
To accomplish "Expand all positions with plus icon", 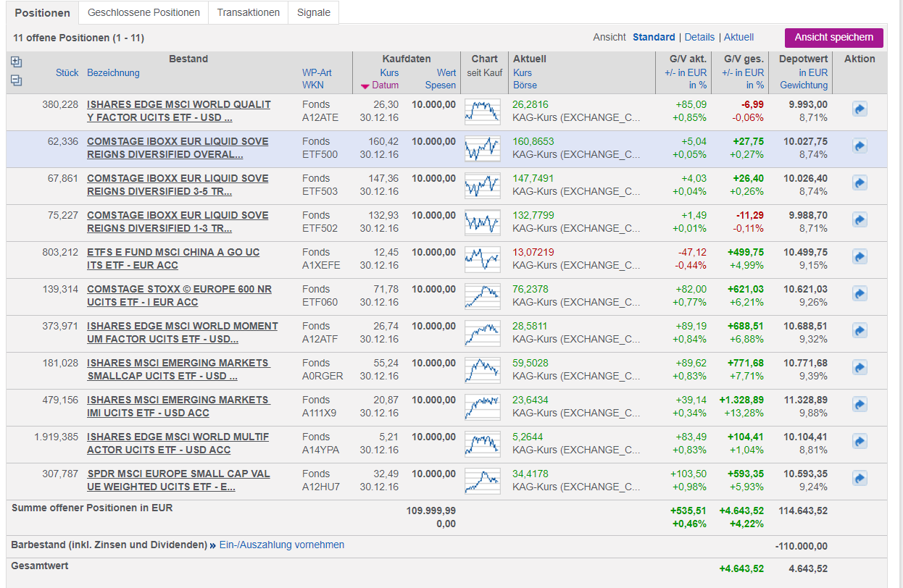I will point(17,62).
